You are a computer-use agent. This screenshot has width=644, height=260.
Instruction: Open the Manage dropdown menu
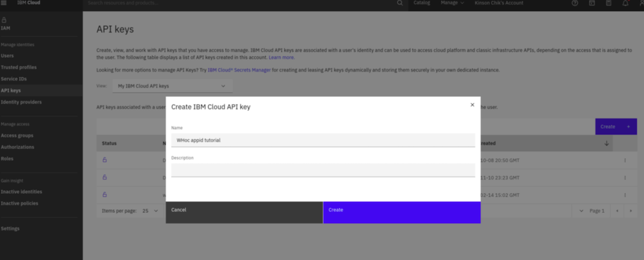click(x=452, y=3)
